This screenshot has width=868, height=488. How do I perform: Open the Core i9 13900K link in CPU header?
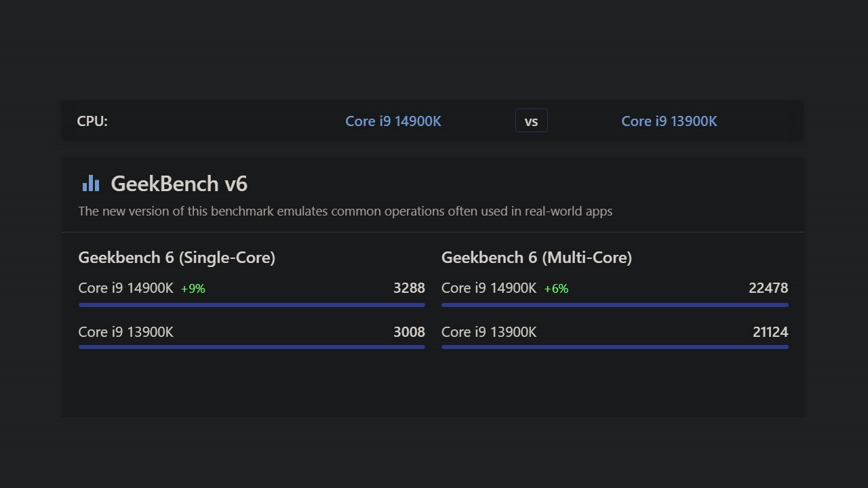coord(669,121)
